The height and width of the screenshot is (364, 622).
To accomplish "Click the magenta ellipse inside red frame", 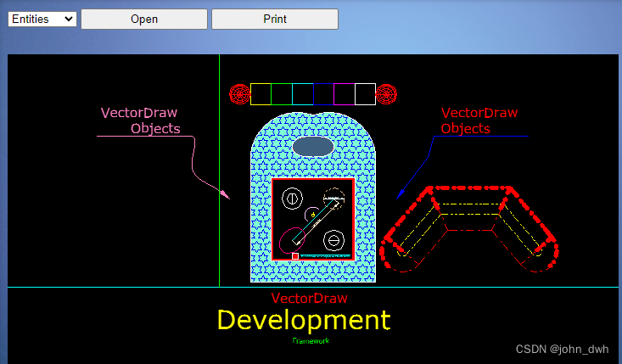I will point(292,240).
